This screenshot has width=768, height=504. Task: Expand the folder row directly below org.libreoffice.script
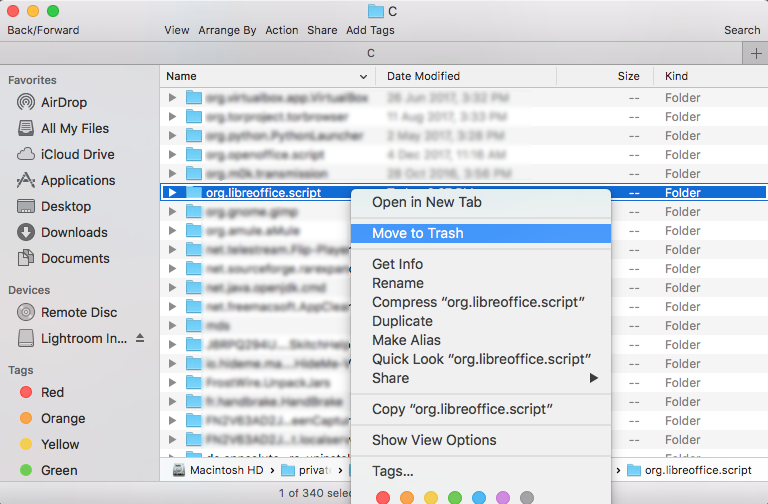(172, 212)
